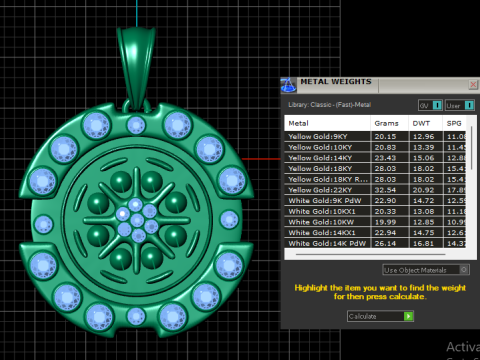Select the pendant bail in the viewport
Viewport: 480px width, 360px height.
136,67
